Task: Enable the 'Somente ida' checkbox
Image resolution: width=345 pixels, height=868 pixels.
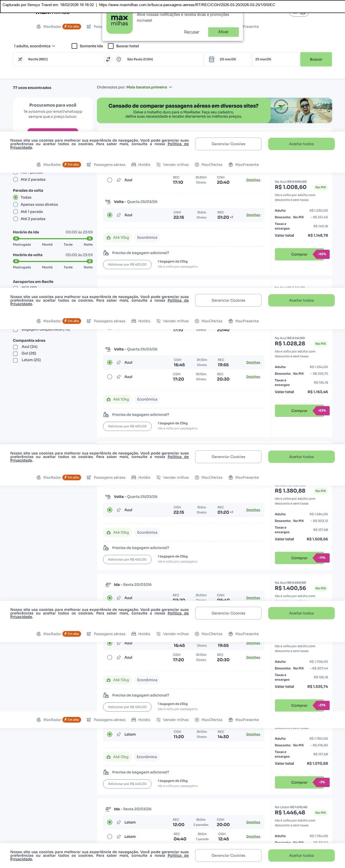Action: click(x=74, y=46)
